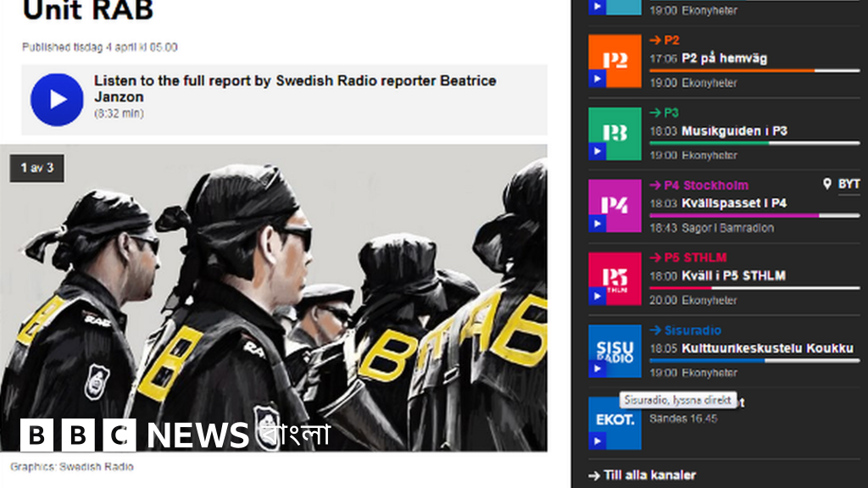The width and height of the screenshot is (868, 488).
Task: Click the P5 STHLM channel logo
Action: click(615, 278)
